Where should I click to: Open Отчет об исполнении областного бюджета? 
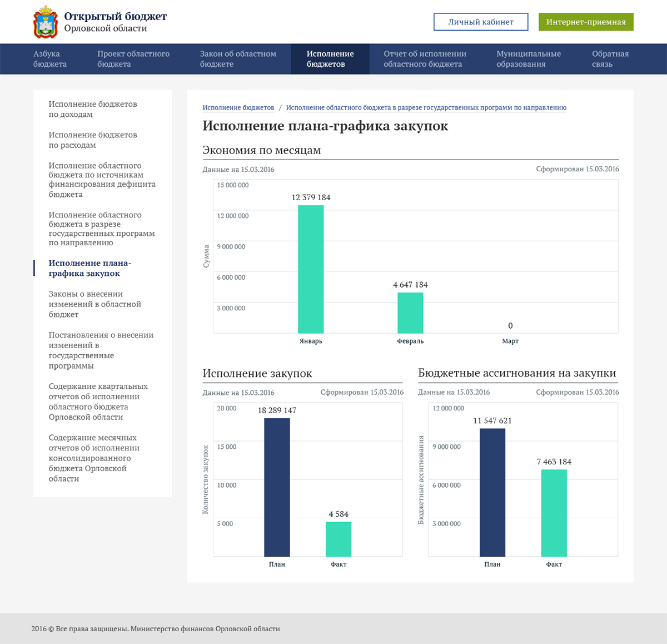pyautogui.click(x=425, y=59)
